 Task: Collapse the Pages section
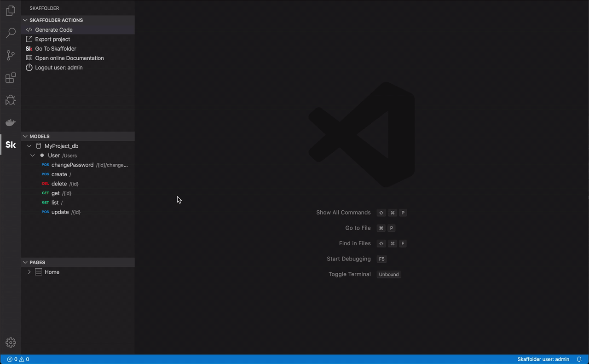click(25, 262)
